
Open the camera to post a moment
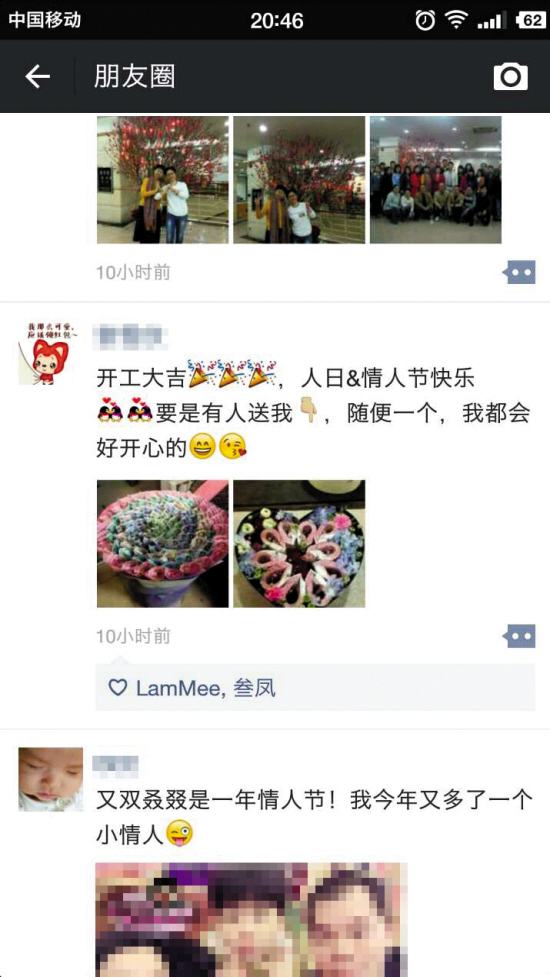click(x=511, y=77)
